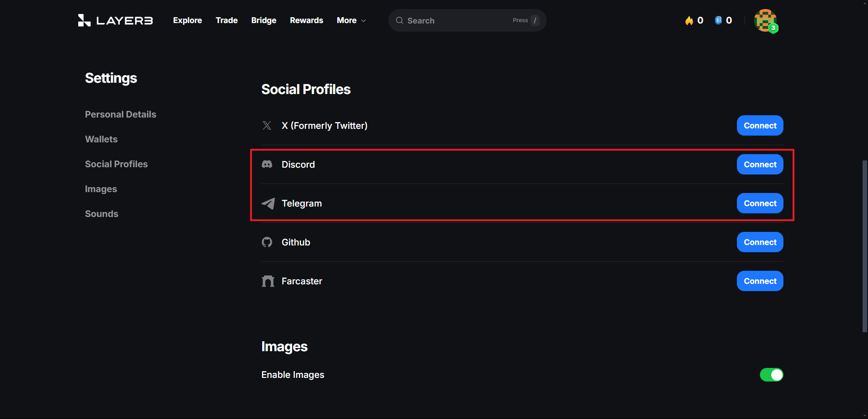868x419 pixels.
Task: Click the blue gem counter icon
Action: tap(718, 20)
